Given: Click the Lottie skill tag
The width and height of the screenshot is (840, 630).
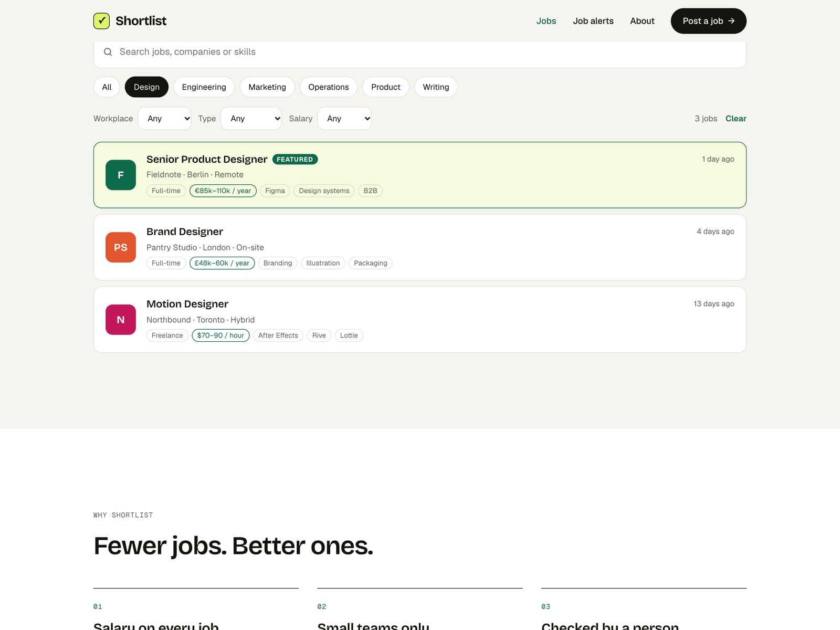Looking at the screenshot, I should click(x=349, y=335).
